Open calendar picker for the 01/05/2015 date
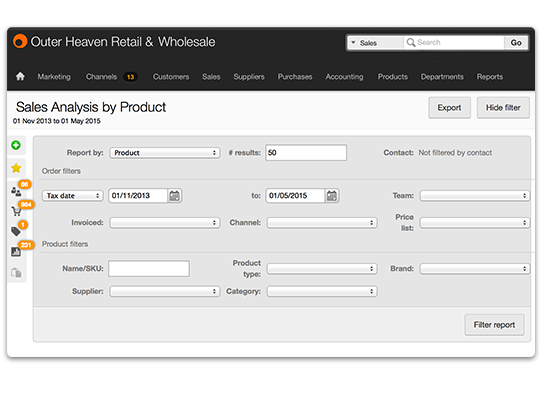 pyautogui.click(x=332, y=196)
